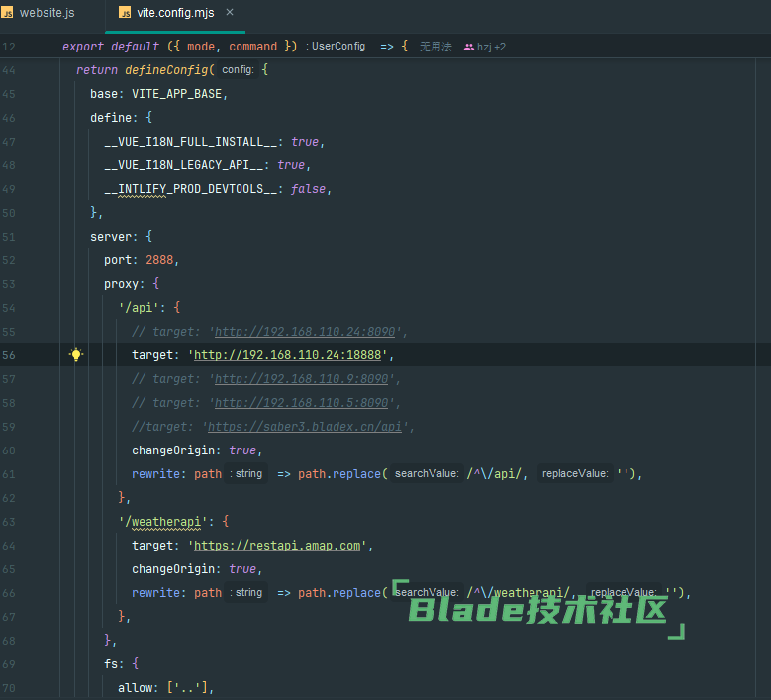Close the vite.config.mjs tab
The image size is (771, 700).
pos(231,14)
